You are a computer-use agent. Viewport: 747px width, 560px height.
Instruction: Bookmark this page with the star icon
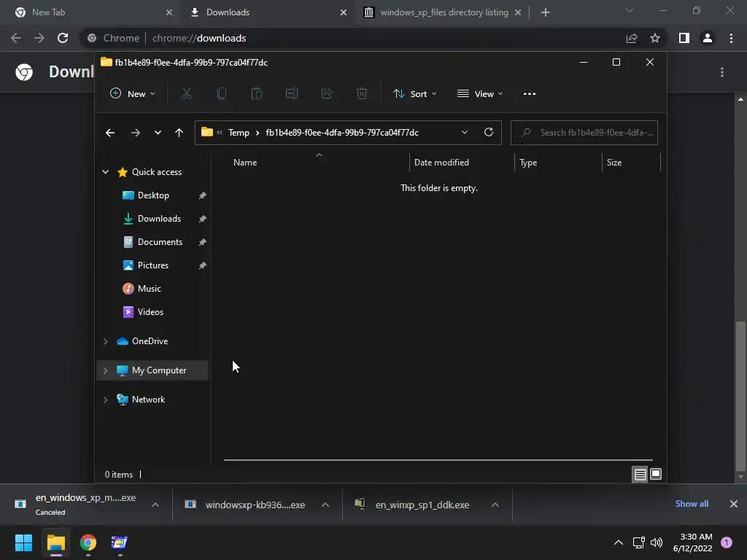point(655,38)
